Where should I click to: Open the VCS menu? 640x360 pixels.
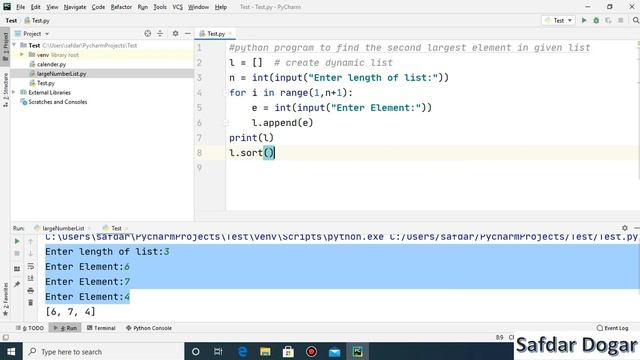tap(178, 7)
